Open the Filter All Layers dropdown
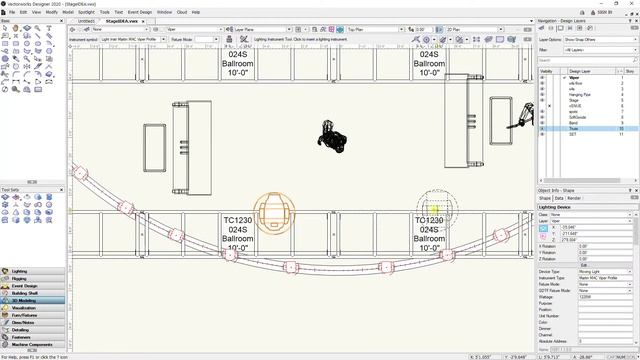This screenshot has height=360, width=640. pyautogui.click(x=601, y=50)
